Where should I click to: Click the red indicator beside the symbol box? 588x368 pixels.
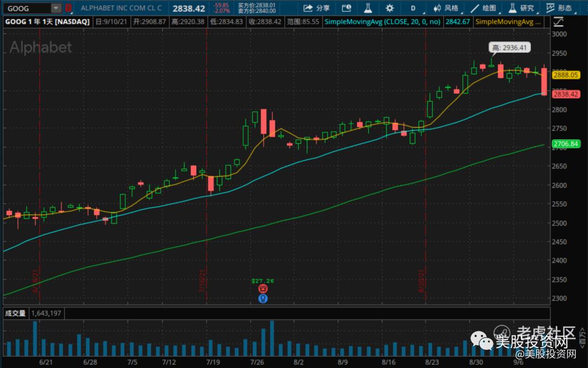(x=68, y=8)
